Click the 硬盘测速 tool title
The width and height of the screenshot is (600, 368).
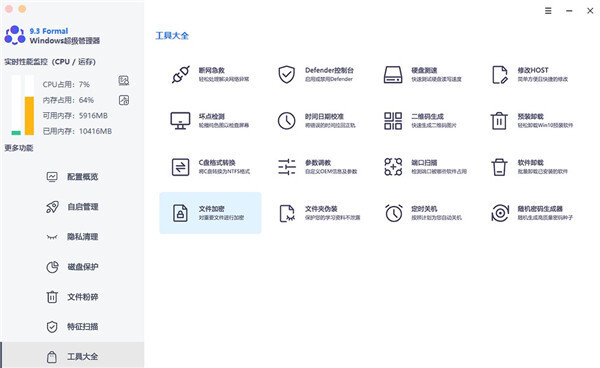(424, 70)
